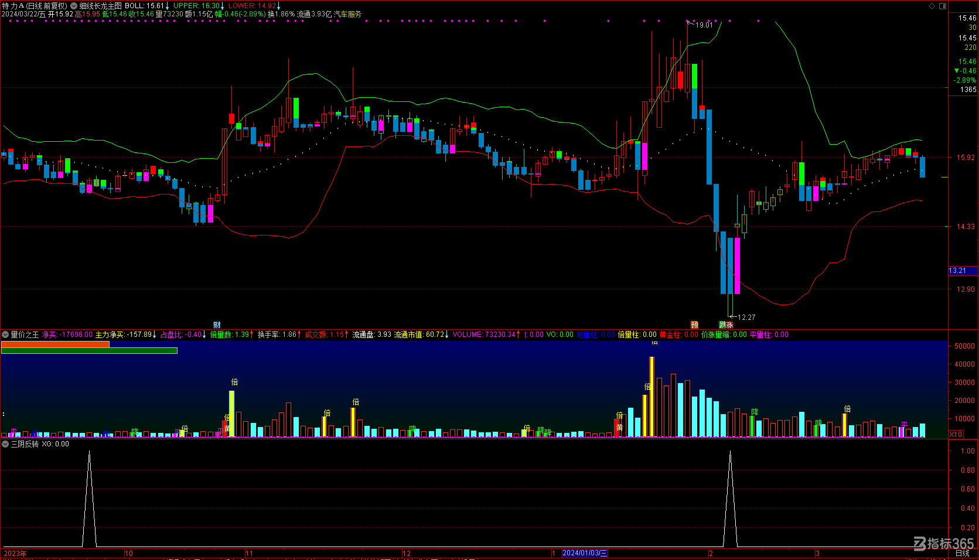Image resolution: width=979 pixels, height=560 pixels.
Task: Click the month 12 timeline label
Action: (407, 553)
